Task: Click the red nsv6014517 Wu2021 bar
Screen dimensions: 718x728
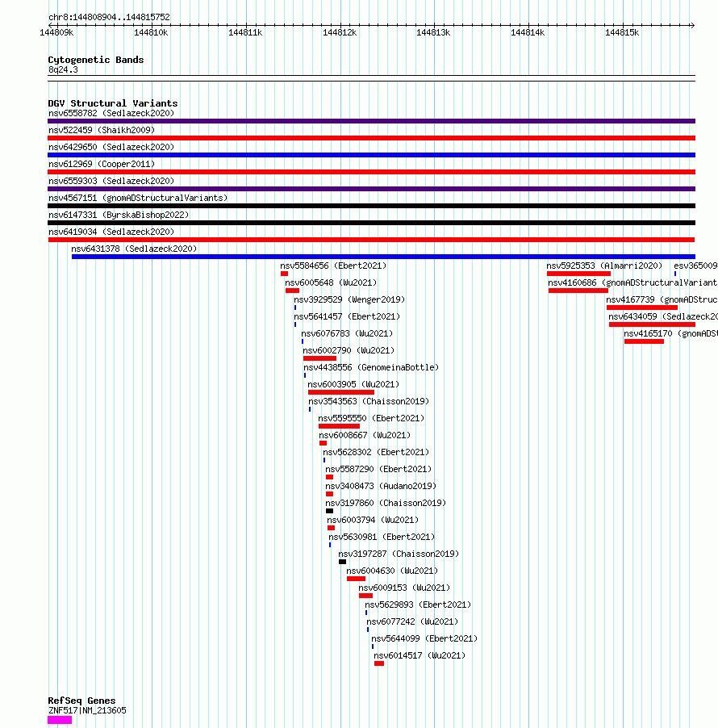Action: (x=379, y=663)
